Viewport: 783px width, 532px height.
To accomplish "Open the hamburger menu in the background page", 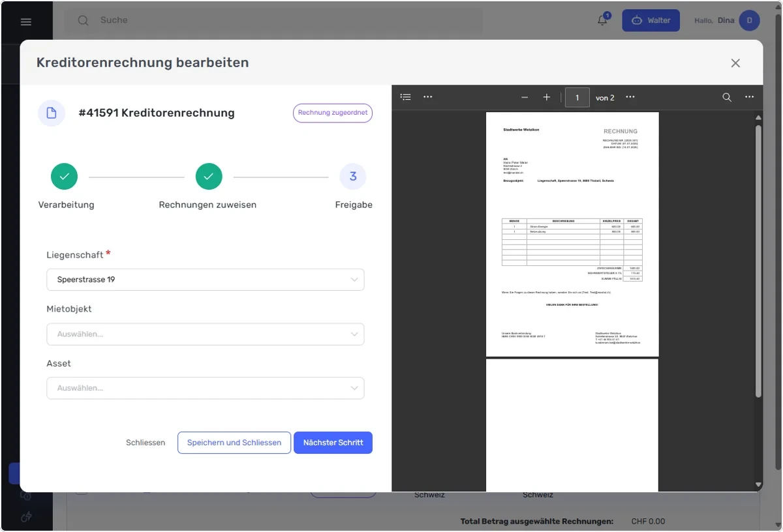I will click(26, 22).
